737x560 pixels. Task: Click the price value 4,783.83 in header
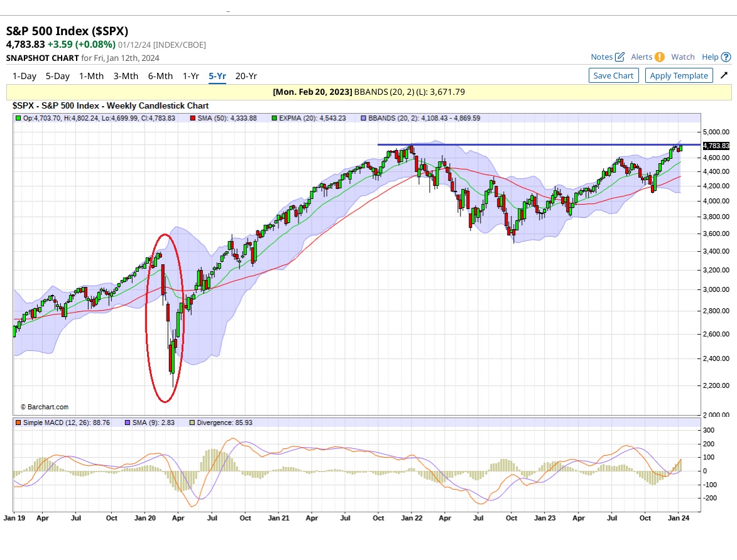point(25,45)
